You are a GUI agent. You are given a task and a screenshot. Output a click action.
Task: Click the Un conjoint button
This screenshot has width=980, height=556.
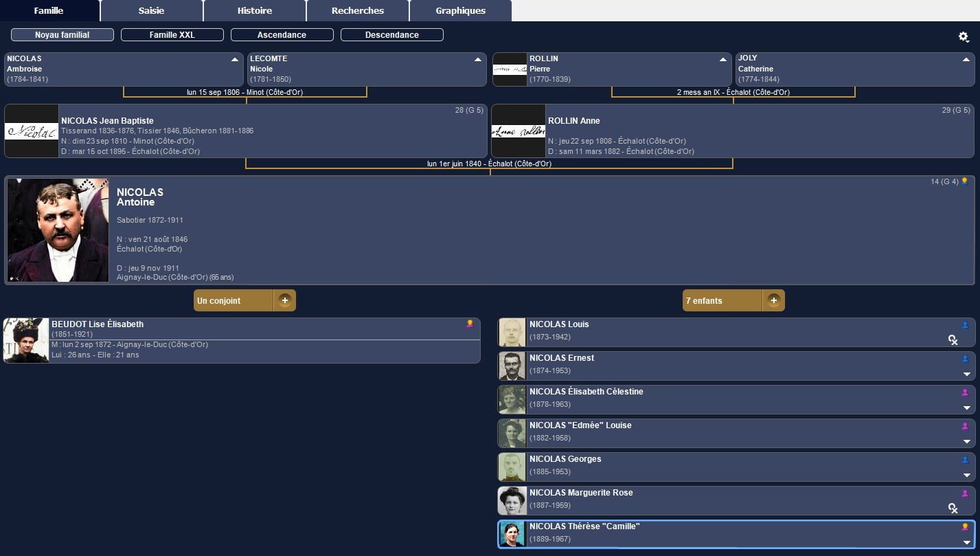pos(233,300)
